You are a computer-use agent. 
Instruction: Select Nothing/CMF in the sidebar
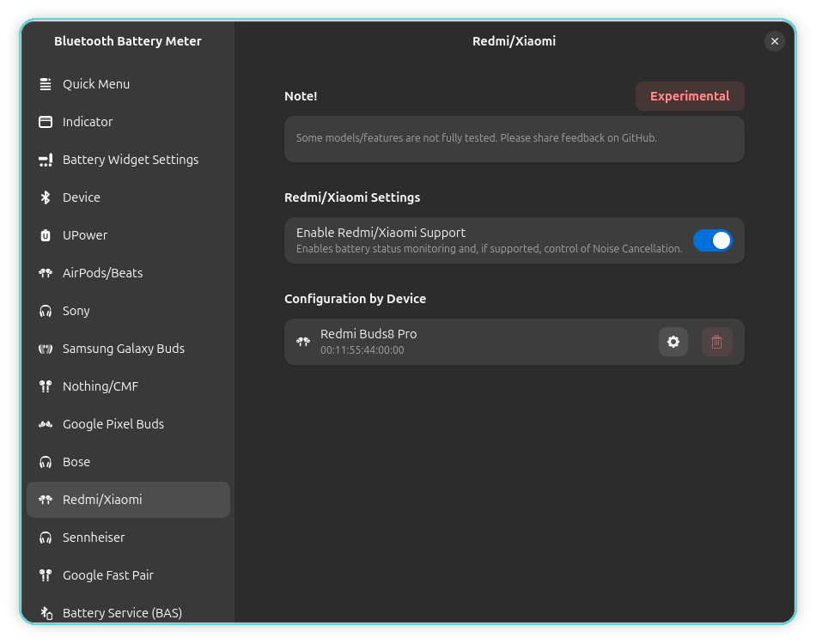coord(128,386)
